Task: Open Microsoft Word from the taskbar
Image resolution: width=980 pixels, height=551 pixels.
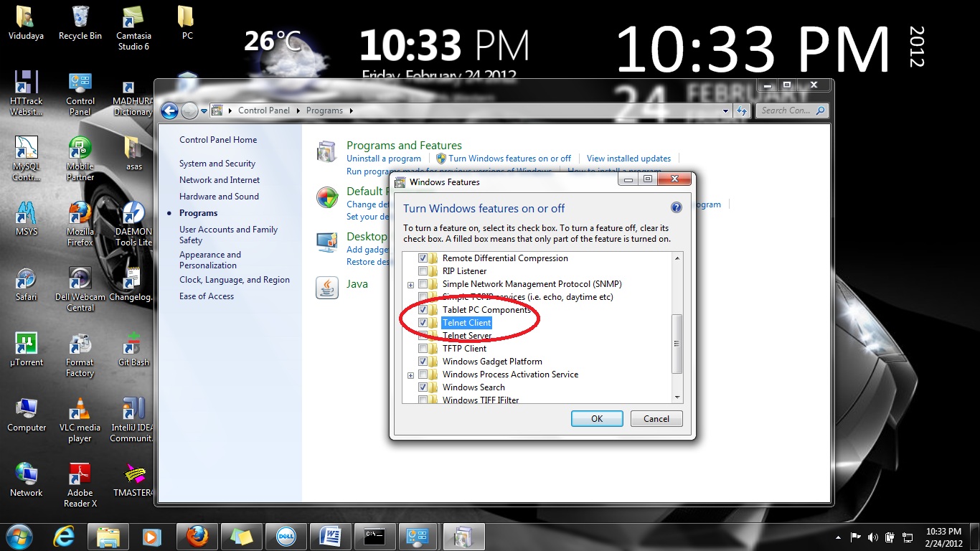Action: [x=331, y=536]
